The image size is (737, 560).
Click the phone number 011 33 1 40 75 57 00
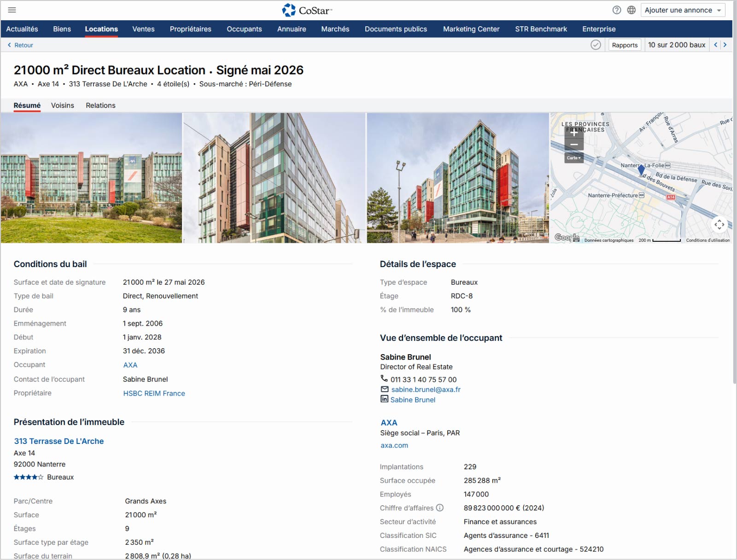click(x=424, y=379)
